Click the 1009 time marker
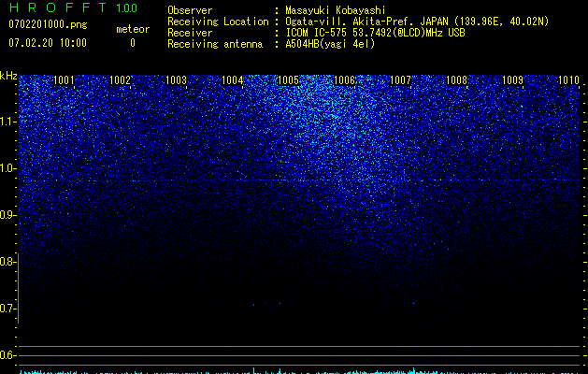 click(512, 80)
